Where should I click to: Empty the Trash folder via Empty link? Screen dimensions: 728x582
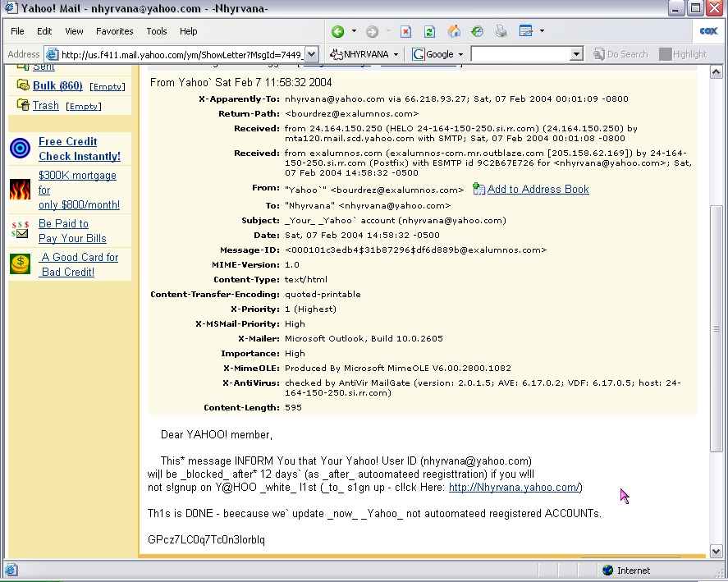coord(83,106)
